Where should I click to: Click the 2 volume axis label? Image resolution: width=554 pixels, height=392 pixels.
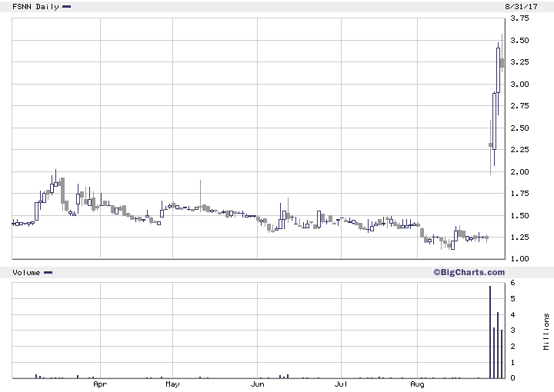coord(512,346)
